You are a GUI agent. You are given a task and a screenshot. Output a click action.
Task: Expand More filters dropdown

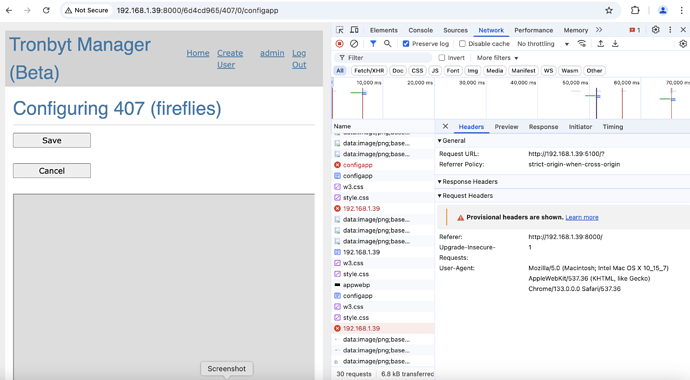(497, 58)
